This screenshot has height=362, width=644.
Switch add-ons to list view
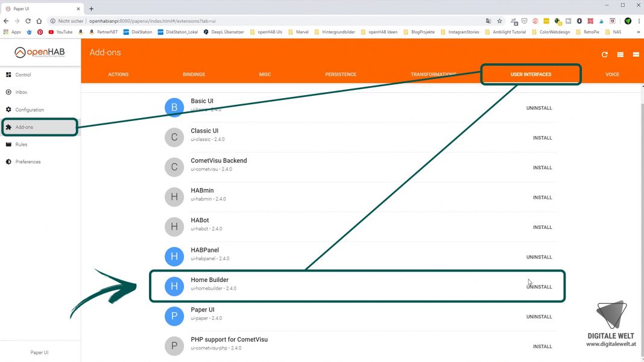(x=620, y=54)
